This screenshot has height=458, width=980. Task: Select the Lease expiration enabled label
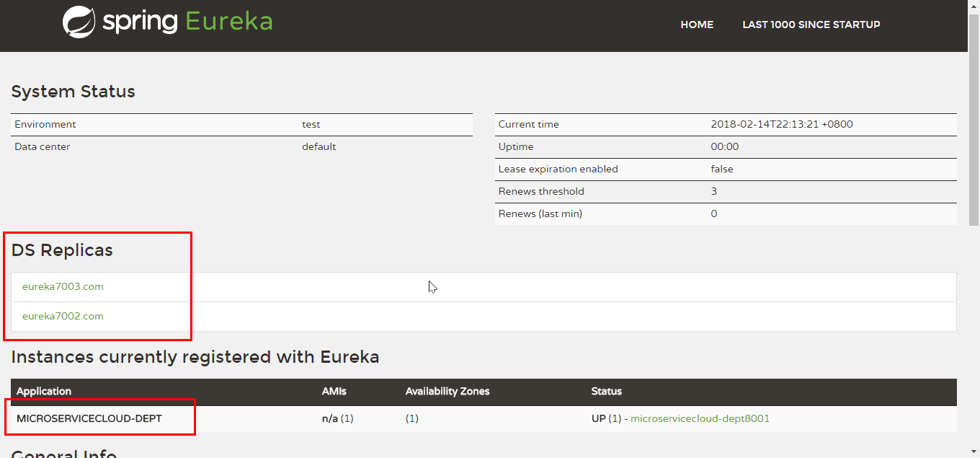[558, 169]
